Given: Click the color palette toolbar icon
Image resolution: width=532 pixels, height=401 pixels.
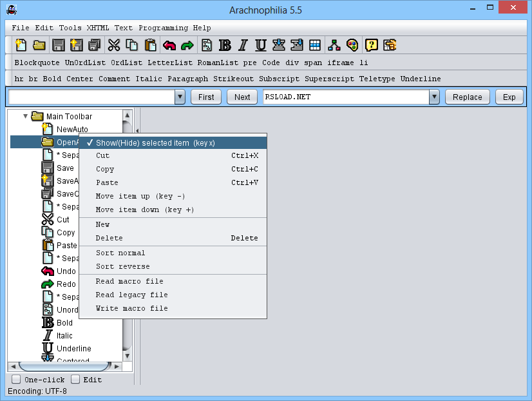Looking at the screenshot, I should click(352, 45).
